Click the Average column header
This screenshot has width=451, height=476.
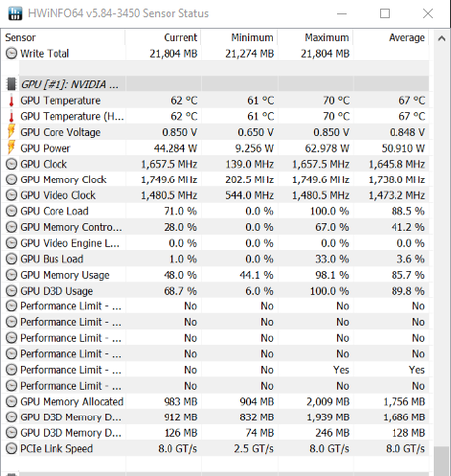392,37
